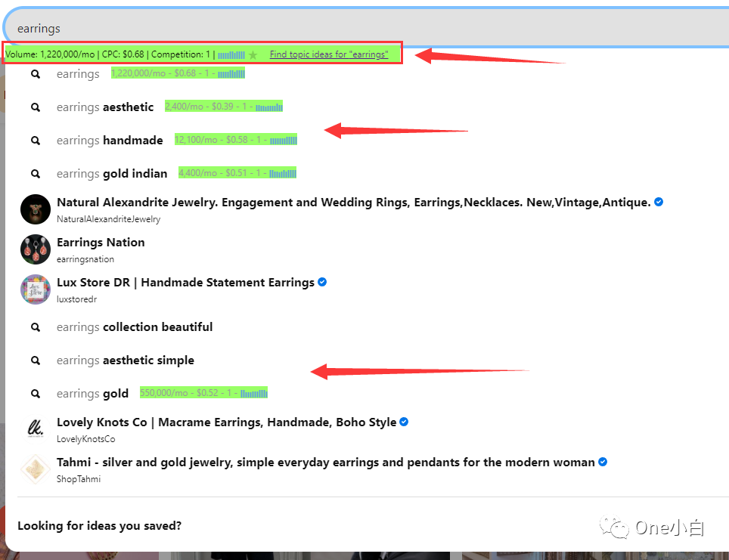Choose the "earrings handmade" suggestion
This screenshot has width=729, height=560.
click(x=110, y=141)
